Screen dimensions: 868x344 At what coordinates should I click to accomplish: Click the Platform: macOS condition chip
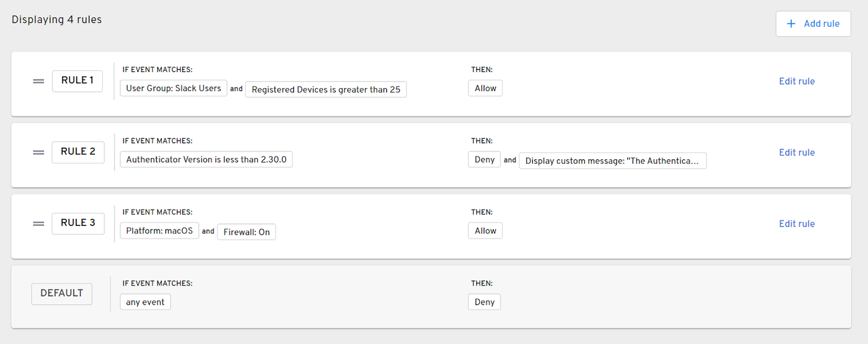159,231
